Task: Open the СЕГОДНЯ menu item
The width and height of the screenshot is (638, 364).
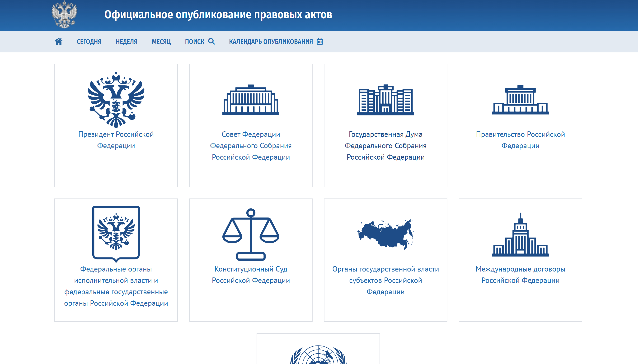Action: coord(89,41)
